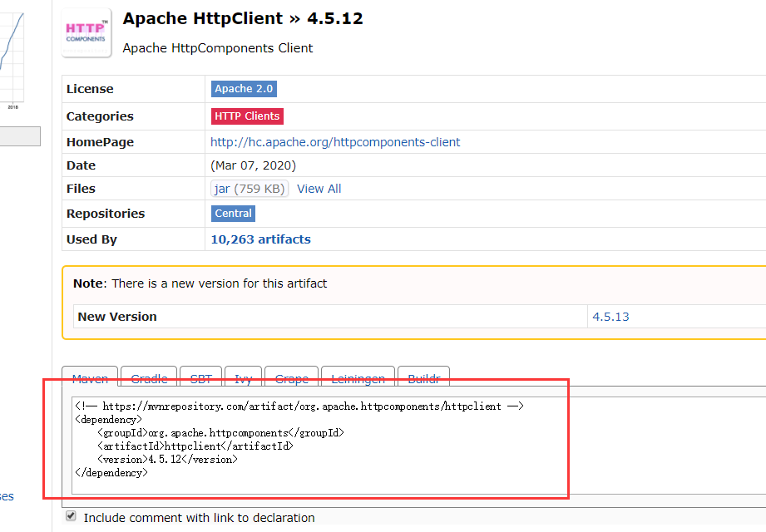
Task: Click the Central repository badge
Action: click(x=233, y=213)
